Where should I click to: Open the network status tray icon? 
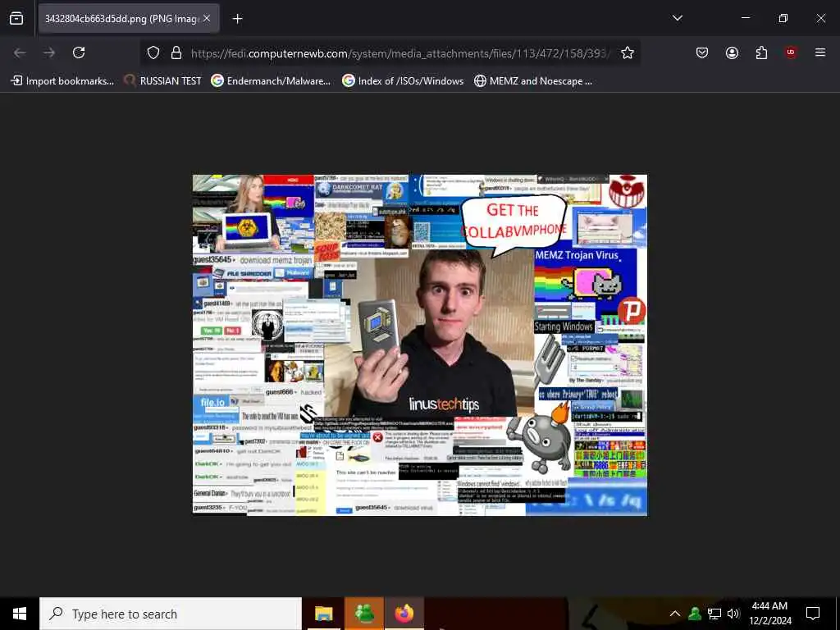click(714, 614)
